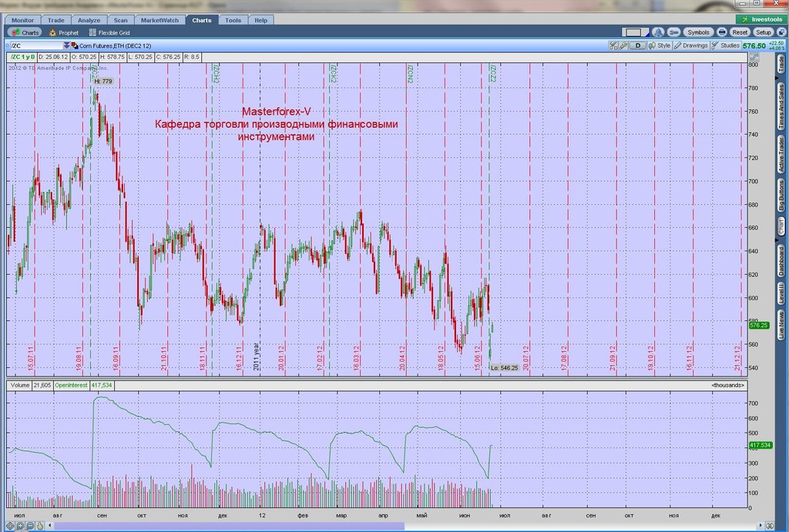Click the scrollbar right arrow
789x532 pixels.
tap(761, 526)
